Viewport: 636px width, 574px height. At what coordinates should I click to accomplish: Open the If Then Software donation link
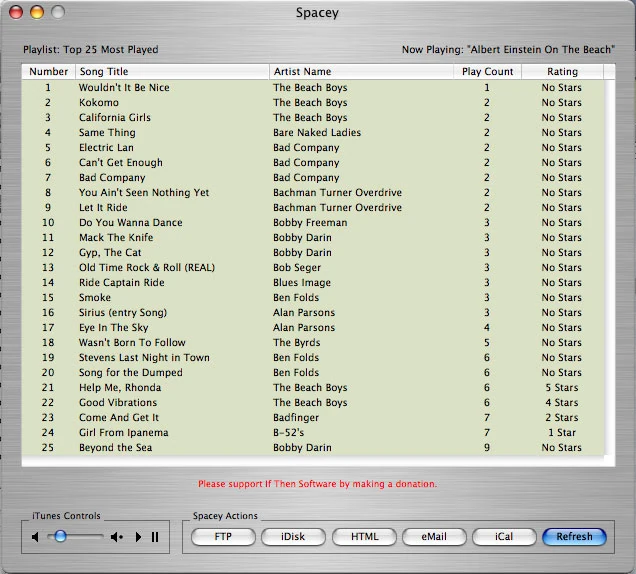(318, 484)
